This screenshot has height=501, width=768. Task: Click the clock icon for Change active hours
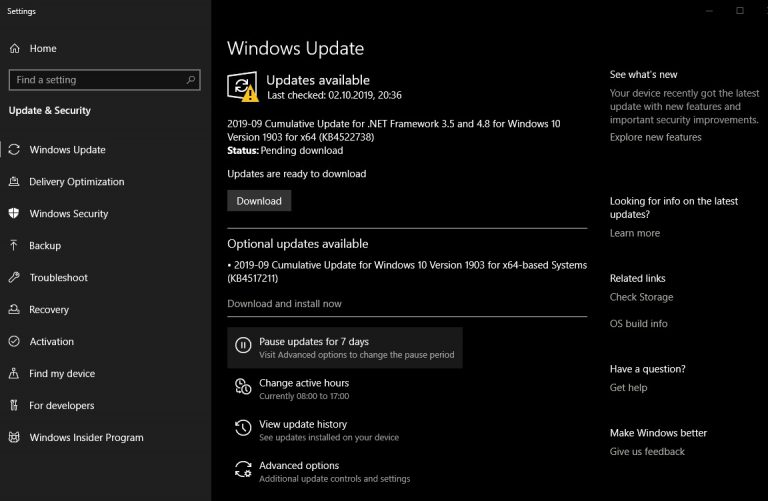click(243, 387)
